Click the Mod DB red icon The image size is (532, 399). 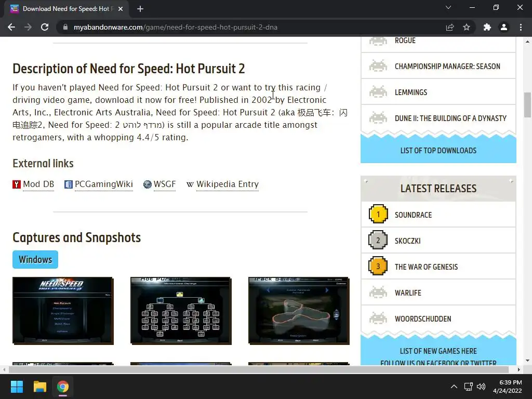pyautogui.click(x=17, y=184)
